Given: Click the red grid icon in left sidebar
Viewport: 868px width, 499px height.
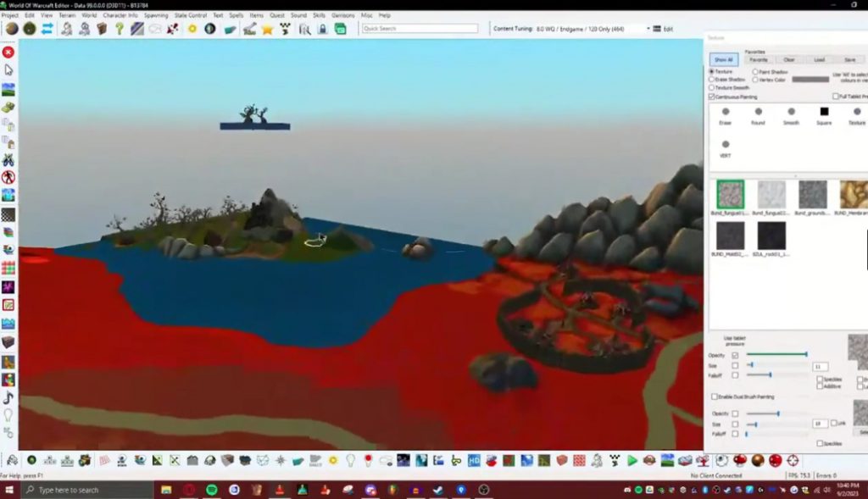Looking at the screenshot, I should tap(8, 269).
